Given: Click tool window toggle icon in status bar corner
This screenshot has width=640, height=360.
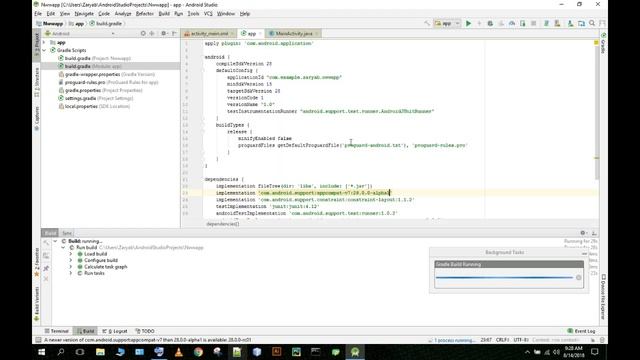Looking at the screenshot, I should point(38,340).
